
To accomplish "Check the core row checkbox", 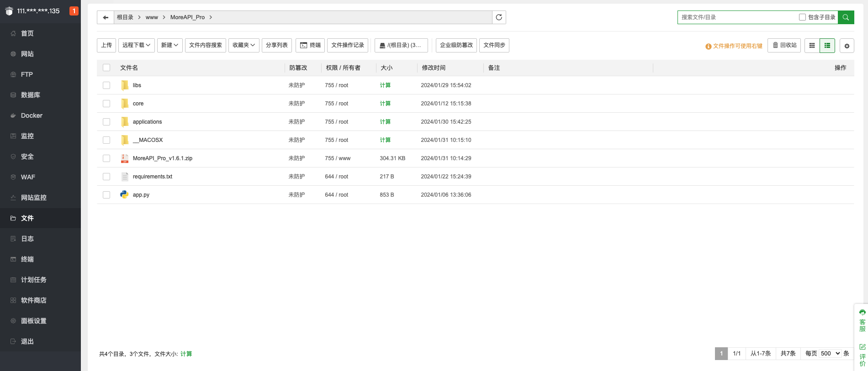I will tap(106, 104).
